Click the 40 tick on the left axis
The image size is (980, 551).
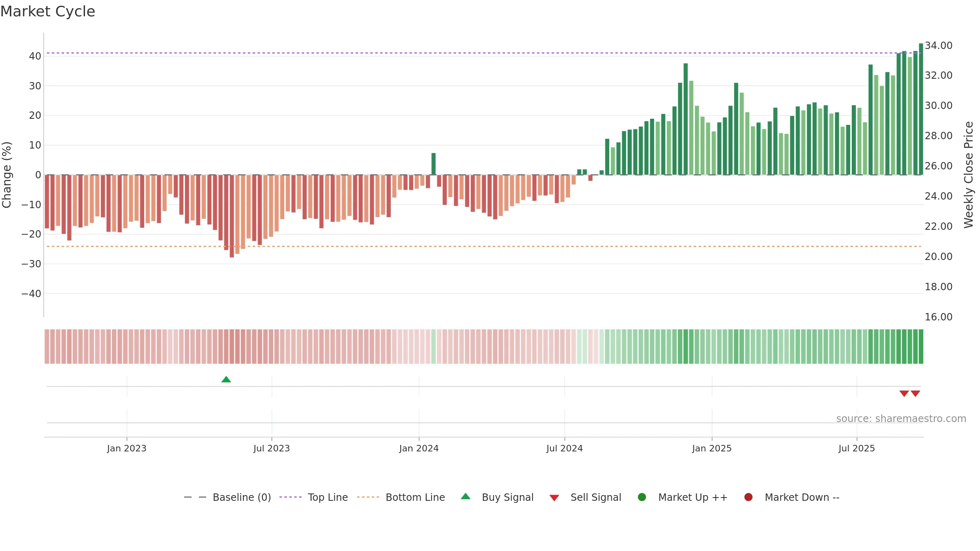point(35,56)
